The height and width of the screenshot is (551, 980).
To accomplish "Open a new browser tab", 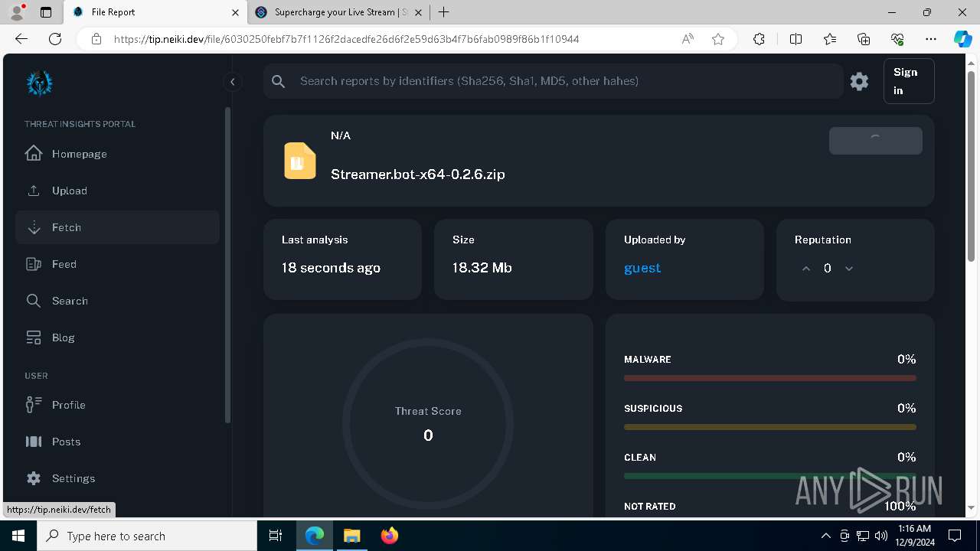I will click(x=443, y=12).
